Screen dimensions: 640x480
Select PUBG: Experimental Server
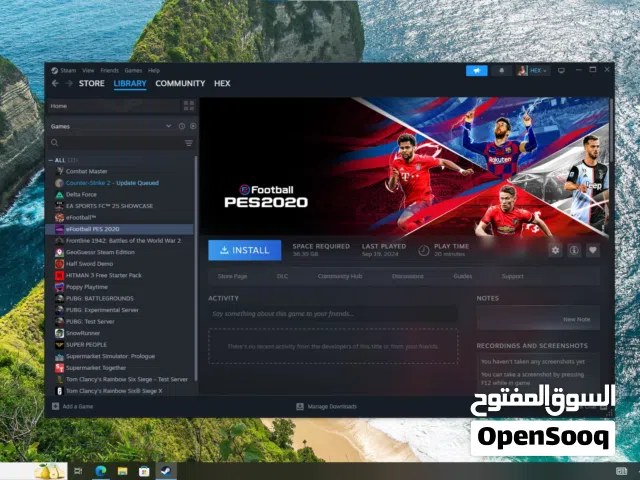point(120,310)
